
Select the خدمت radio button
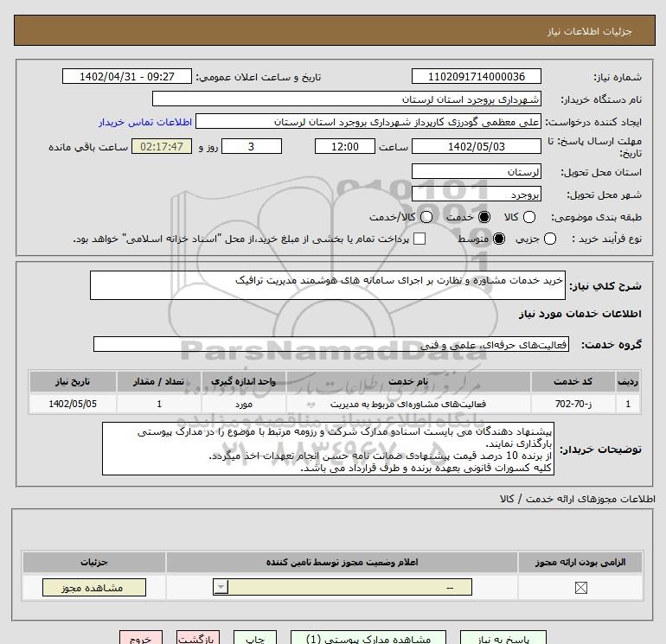(x=483, y=217)
